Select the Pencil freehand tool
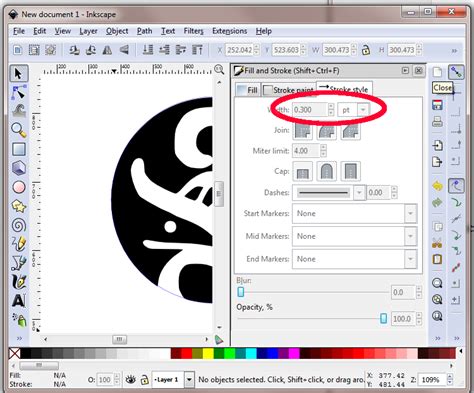 point(19,244)
